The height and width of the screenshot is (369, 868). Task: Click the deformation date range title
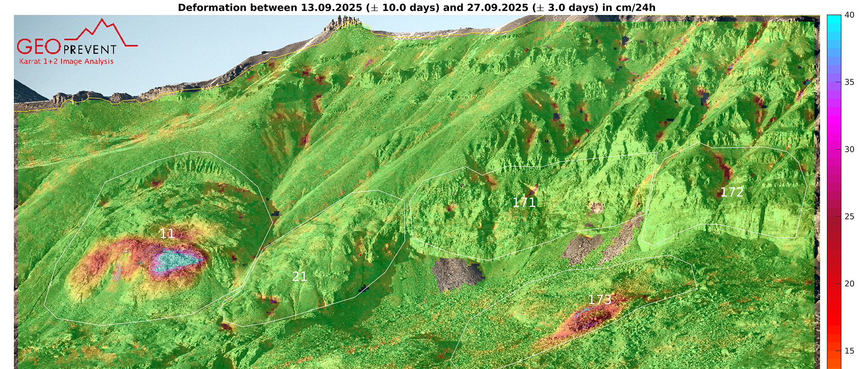(416, 8)
